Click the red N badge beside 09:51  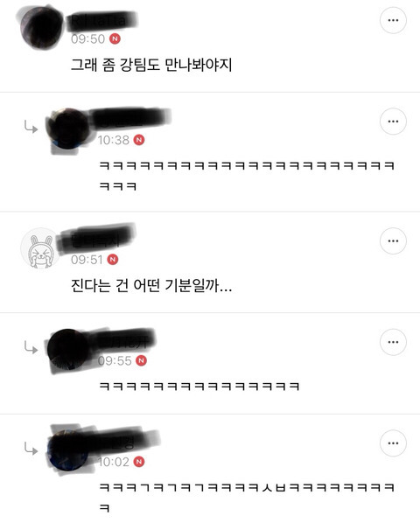pos(113,259)
